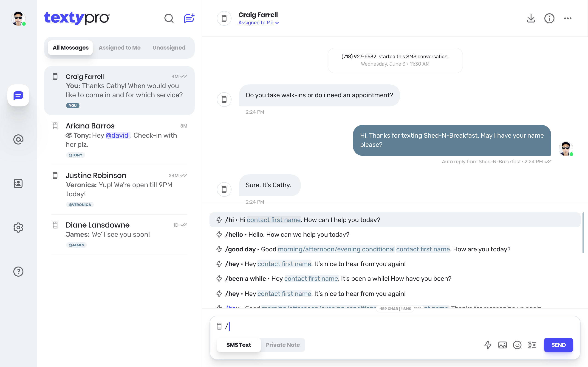Go to the Contacts icon in the left nav
This screenshot has height=367, width=588.
click(18, 183)
